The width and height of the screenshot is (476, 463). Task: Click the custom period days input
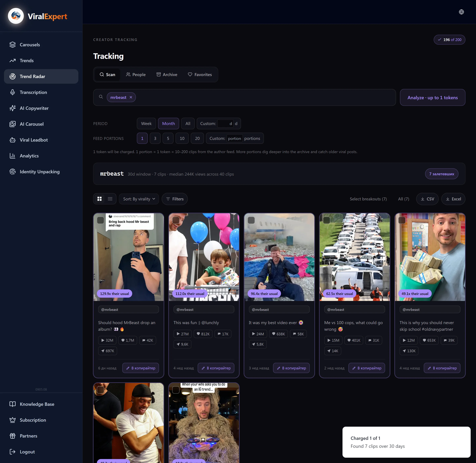tap(225, 124)
